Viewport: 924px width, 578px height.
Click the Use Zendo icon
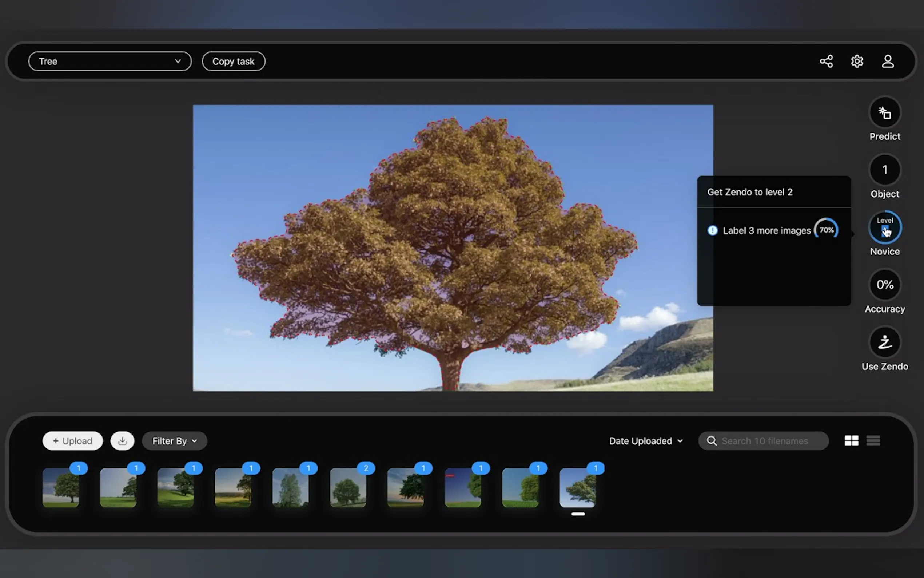[x=885, y=343]
